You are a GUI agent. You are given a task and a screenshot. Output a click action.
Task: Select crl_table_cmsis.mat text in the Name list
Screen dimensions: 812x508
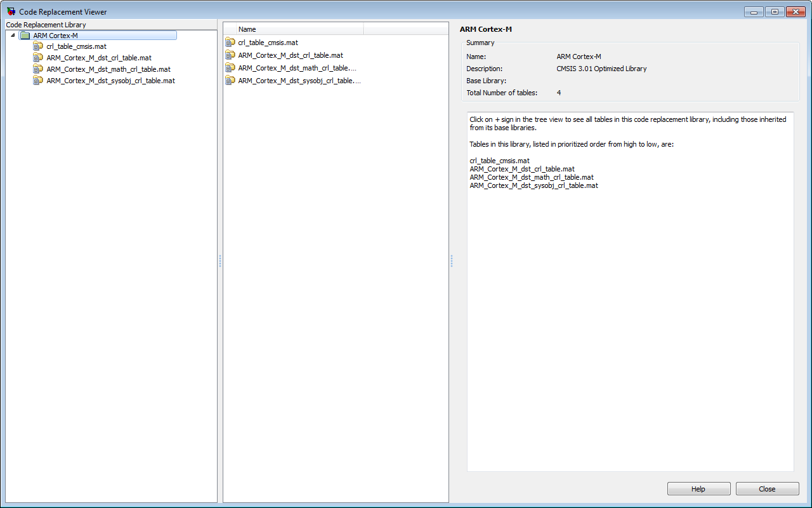(x=268, y=43)
